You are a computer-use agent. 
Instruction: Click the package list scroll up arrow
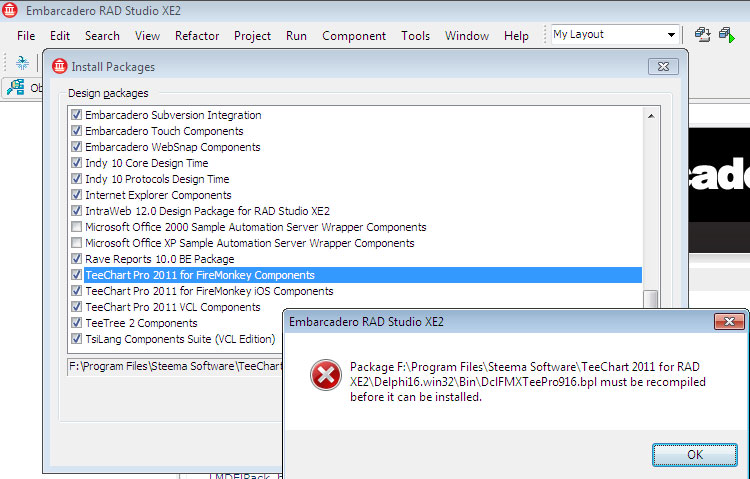(x=651, y=116)
